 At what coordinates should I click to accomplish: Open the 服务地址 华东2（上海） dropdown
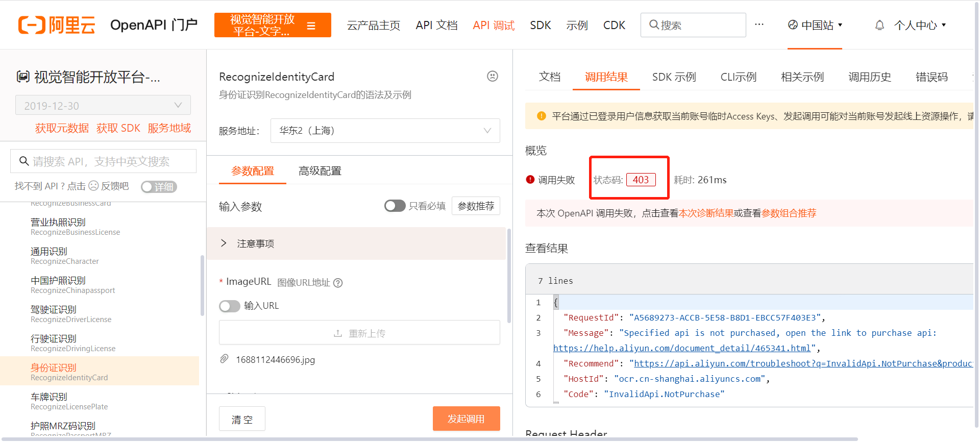385,131
